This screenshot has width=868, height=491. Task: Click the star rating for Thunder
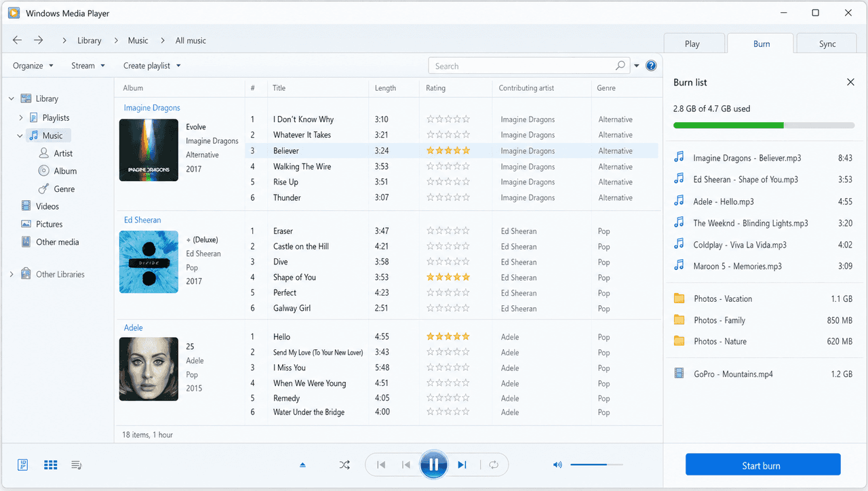click(448, 198)
